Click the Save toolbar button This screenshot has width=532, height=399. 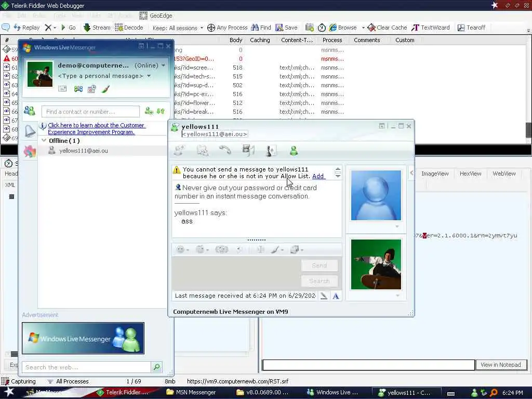pos(286,28)
